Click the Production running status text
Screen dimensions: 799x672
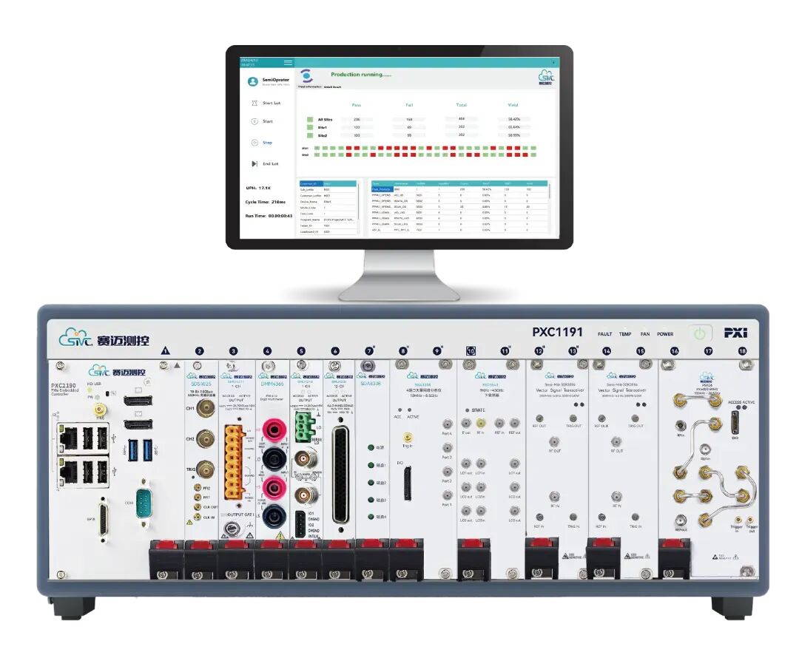[x=361, y=75]
